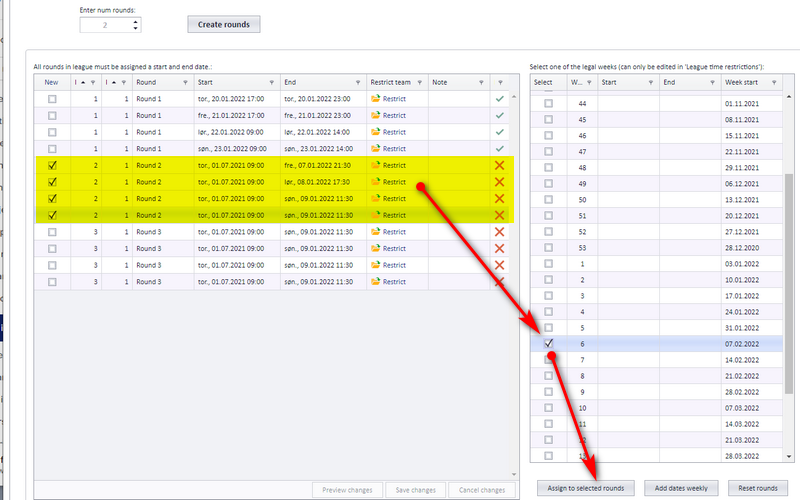
Task: Select week 8 checkbox (21.02.2022)
Action: coord(548,376)
